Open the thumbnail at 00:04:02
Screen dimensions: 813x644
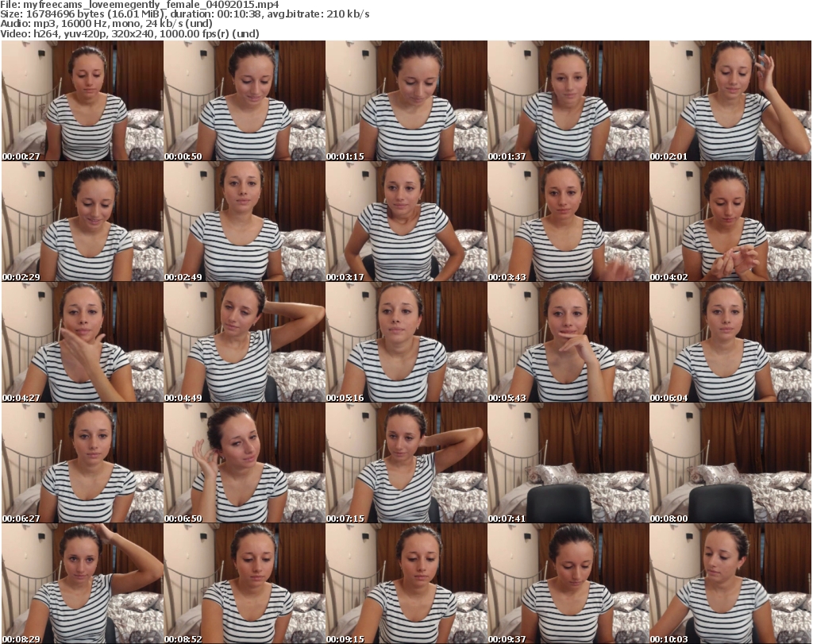tap(730, 222)
